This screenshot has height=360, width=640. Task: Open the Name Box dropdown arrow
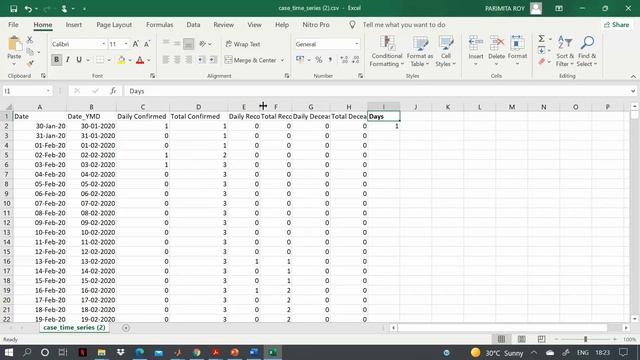48,91
